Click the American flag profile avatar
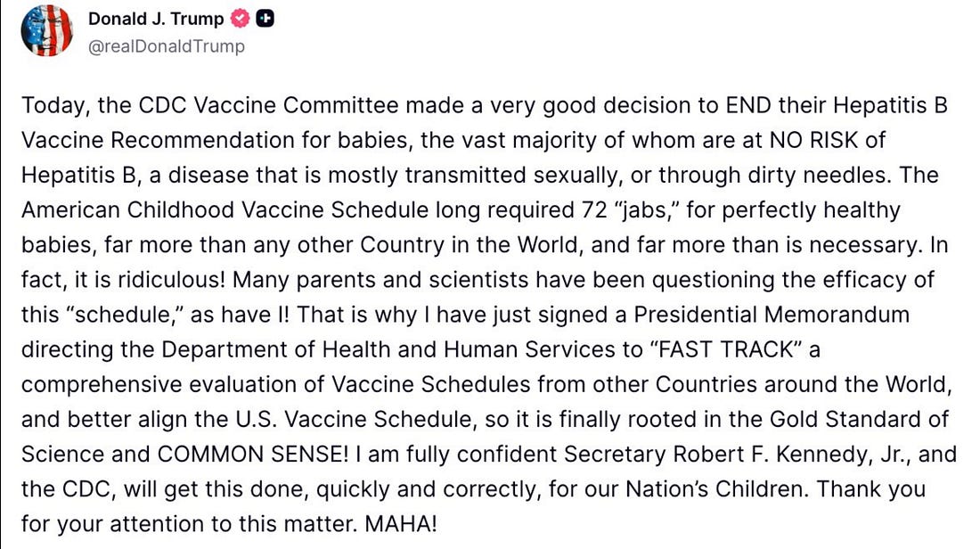This screenshot has width=980, height=549. point(47,30)
